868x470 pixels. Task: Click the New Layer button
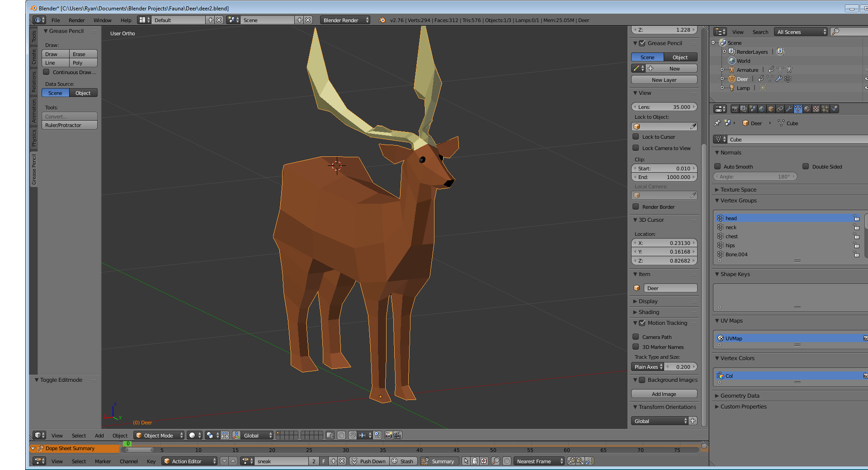pyautogui.click(x=664, y=80)
